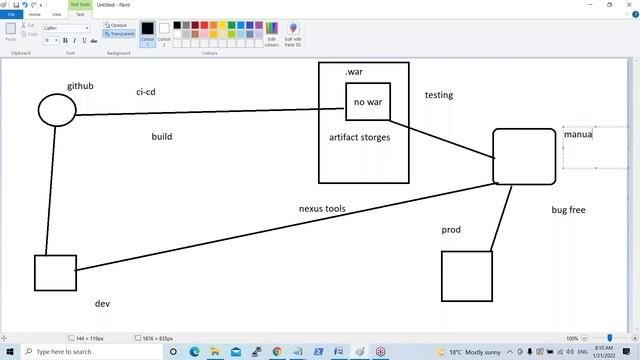640x360 pixels.
Task: Open the Windows Start menu
Action: [x=10, y=351]
